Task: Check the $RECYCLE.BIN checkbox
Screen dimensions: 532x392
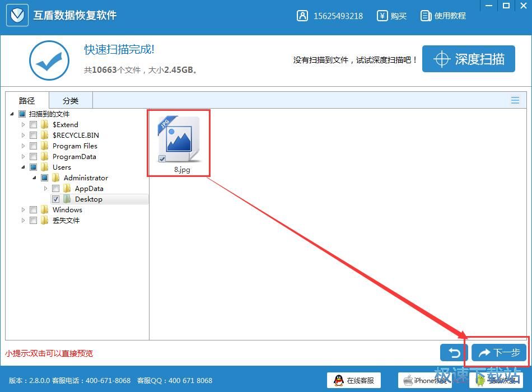Action: tap(33, 135)
